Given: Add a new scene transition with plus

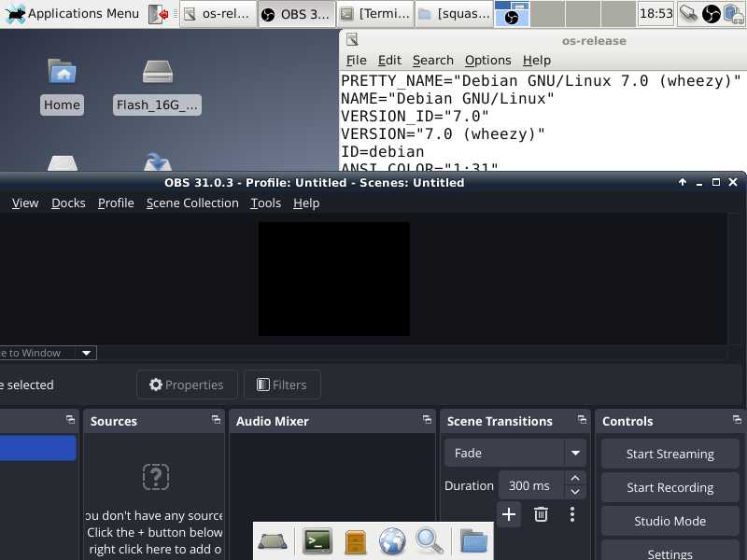Looking at the screenshot, I should click(509, 514).
